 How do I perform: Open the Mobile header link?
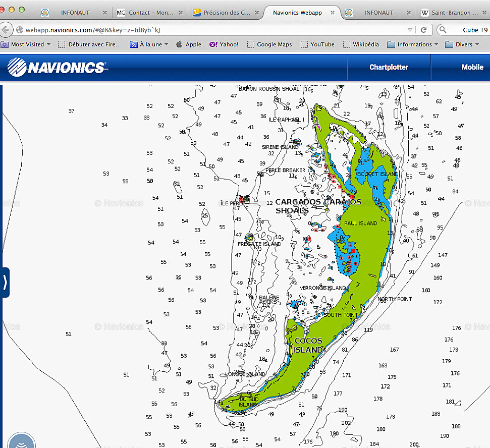472,67
